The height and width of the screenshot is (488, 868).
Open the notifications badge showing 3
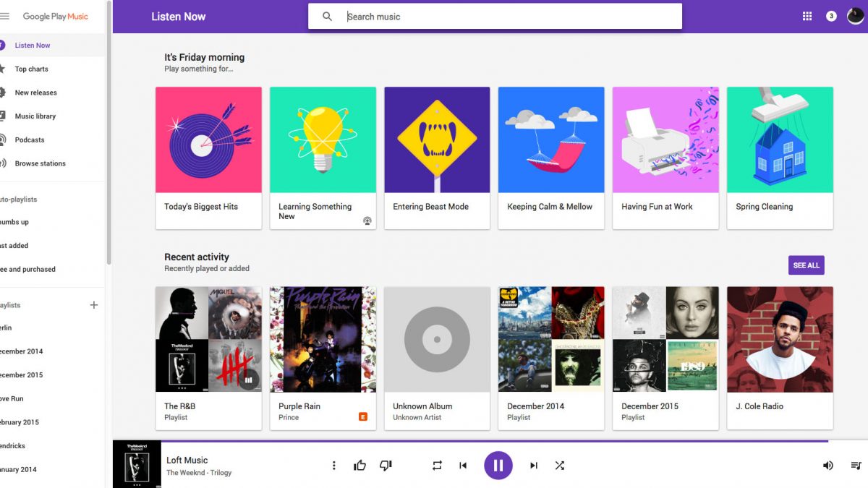pos(831,16)
